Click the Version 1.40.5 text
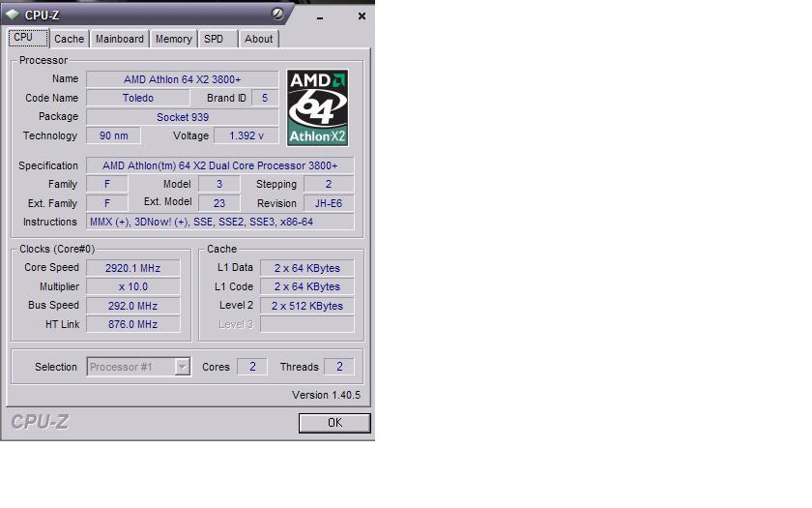This screenshot has width=812, height=508. tap(326, 395)
